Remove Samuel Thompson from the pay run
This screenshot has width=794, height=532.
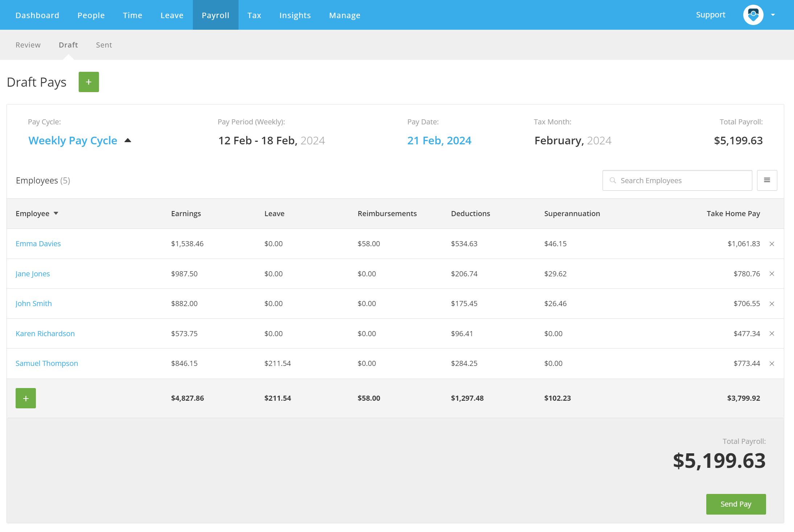(772, 363)
